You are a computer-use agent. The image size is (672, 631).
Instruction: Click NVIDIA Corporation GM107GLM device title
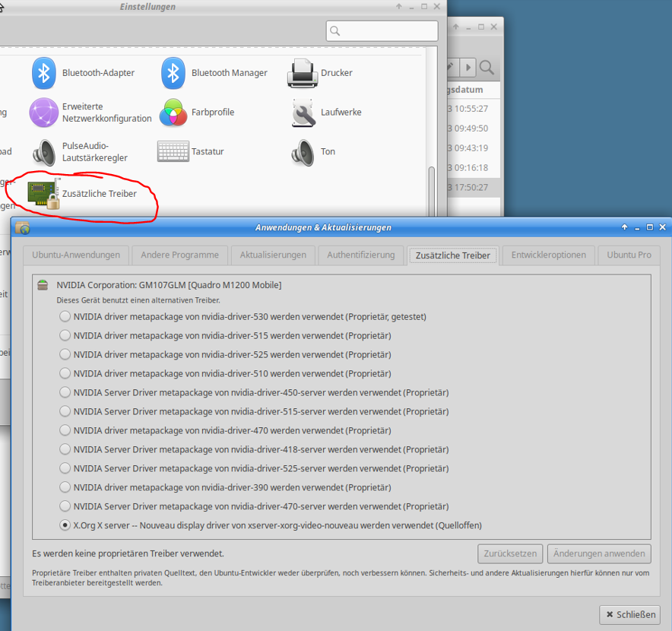[169, 285]
